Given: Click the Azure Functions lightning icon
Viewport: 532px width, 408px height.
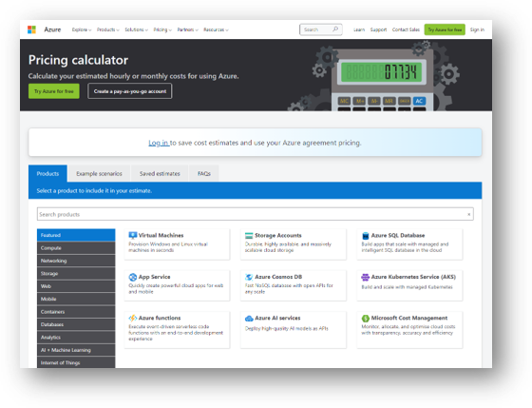Looking at the screenshot, I should tap(133, 318).
